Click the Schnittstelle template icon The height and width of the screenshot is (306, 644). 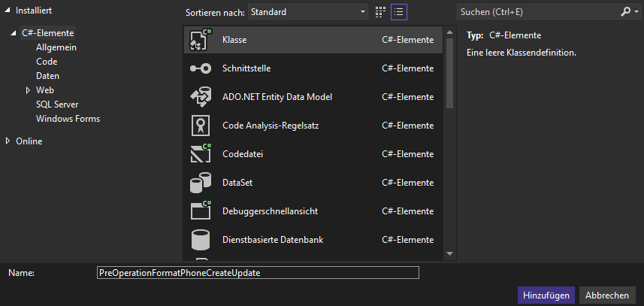200,68
